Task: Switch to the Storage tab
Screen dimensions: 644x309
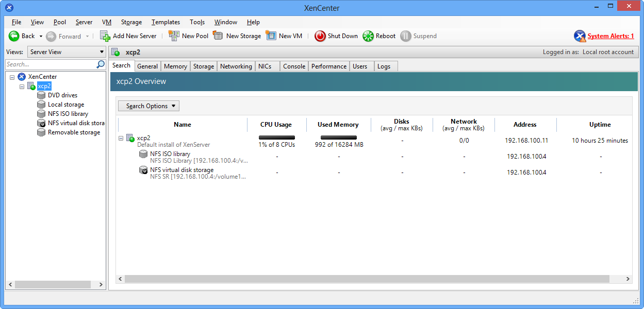Action: pos(204,66)
